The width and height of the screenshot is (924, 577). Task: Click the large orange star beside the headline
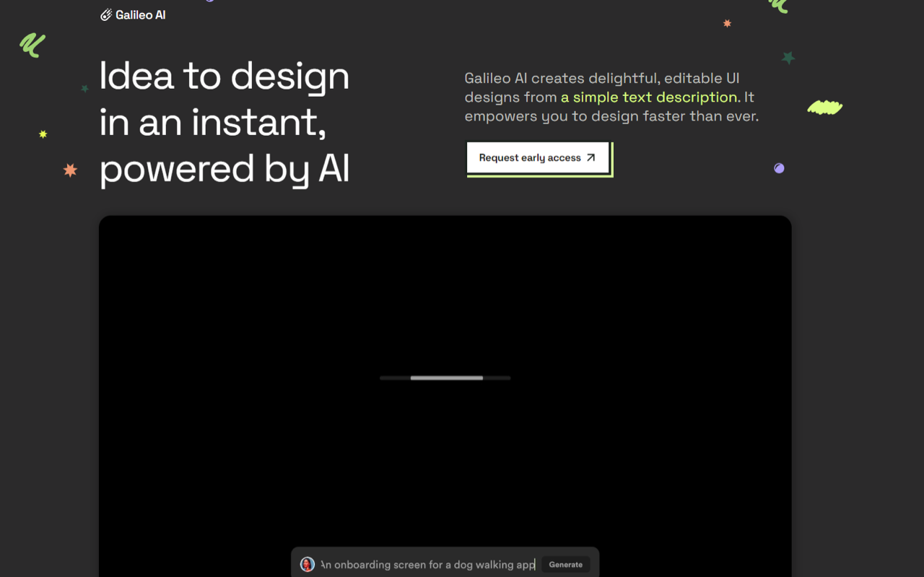click(x=70, y=170)
